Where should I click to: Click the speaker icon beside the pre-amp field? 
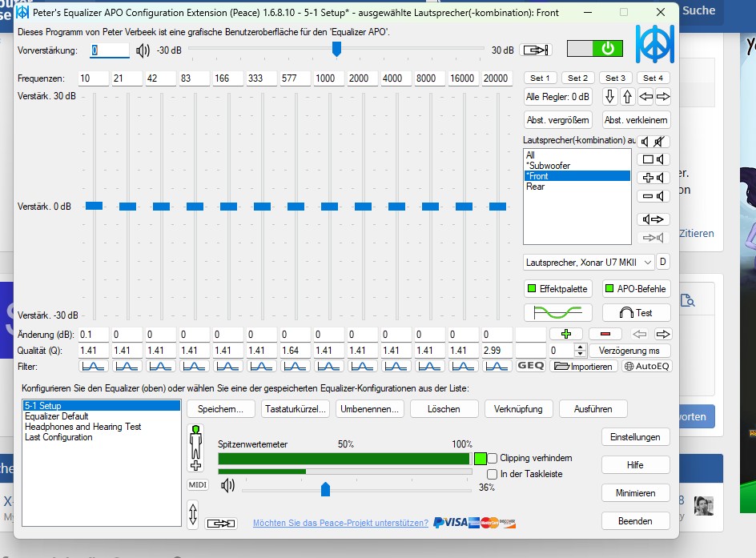143,50
